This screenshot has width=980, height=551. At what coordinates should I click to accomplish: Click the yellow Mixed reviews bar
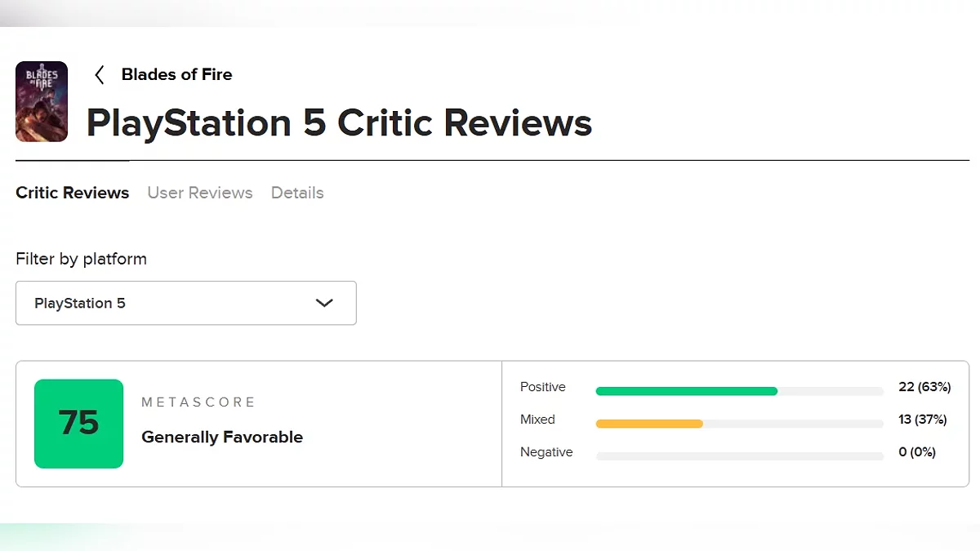click(x=649, y=424)
